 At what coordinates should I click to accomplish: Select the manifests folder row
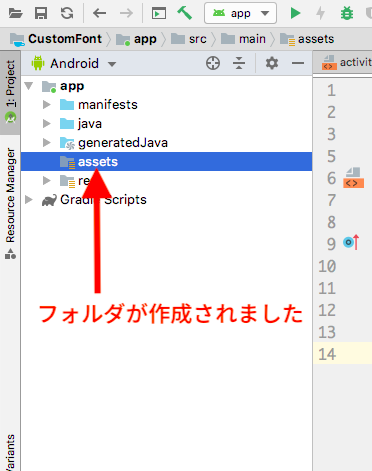(x=167, y=105)
